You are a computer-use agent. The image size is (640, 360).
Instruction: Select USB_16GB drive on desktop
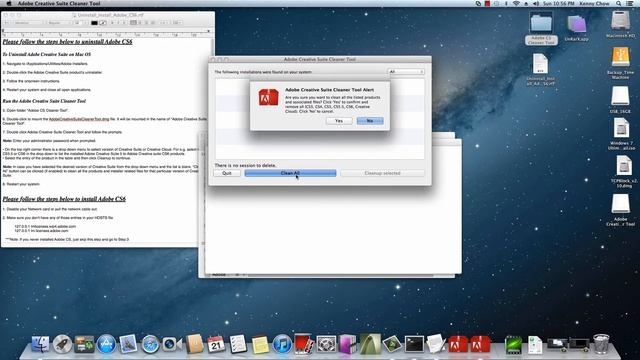point(620,100)
